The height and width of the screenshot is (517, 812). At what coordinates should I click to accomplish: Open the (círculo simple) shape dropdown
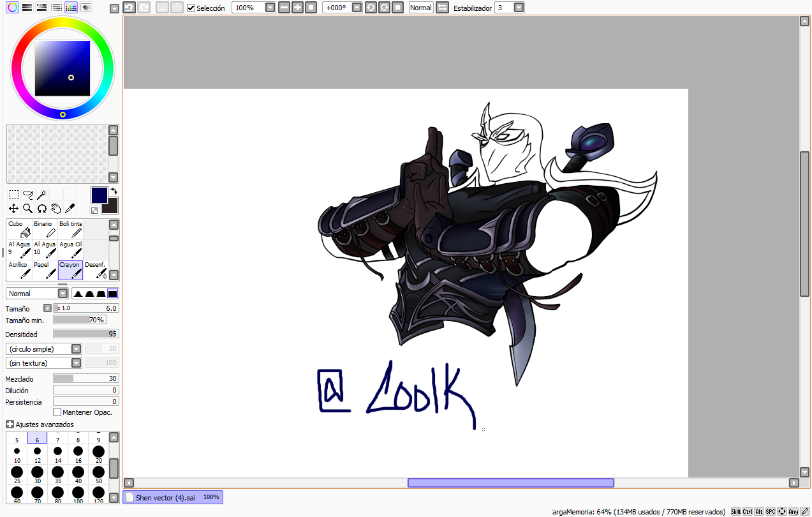[x=44, y=348]
